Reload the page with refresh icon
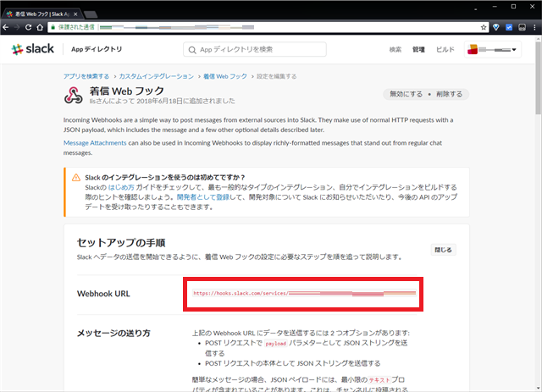This screenshot has height=392, width=542. pos(28,27)
